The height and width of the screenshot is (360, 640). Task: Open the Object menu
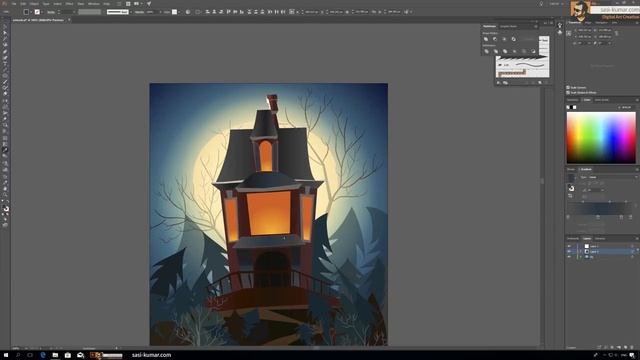(x=34, y=4)
